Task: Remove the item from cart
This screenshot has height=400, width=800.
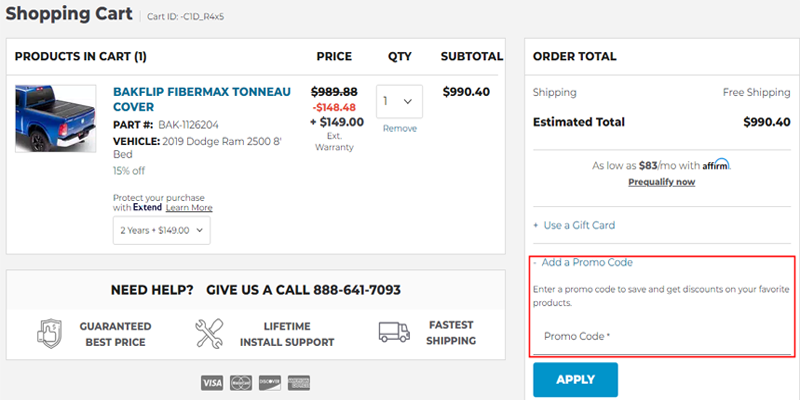Action: [400, 129]
